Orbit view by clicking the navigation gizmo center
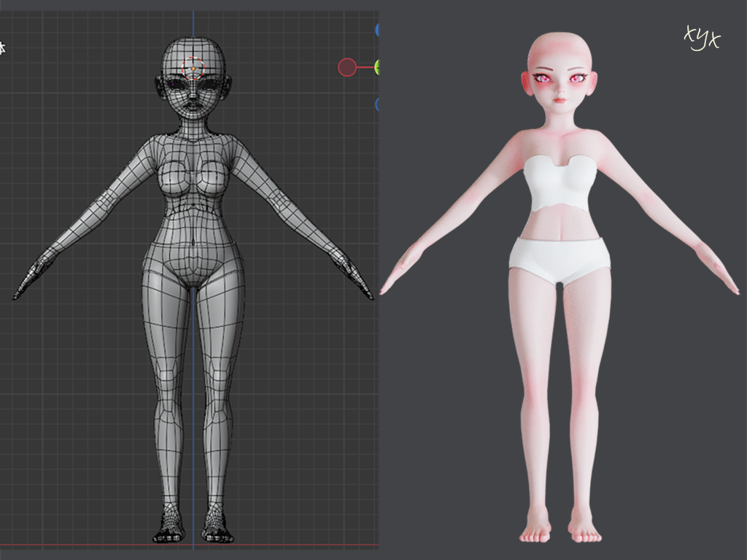The height and width of the screenshot is (560, 747). point(377,66)
